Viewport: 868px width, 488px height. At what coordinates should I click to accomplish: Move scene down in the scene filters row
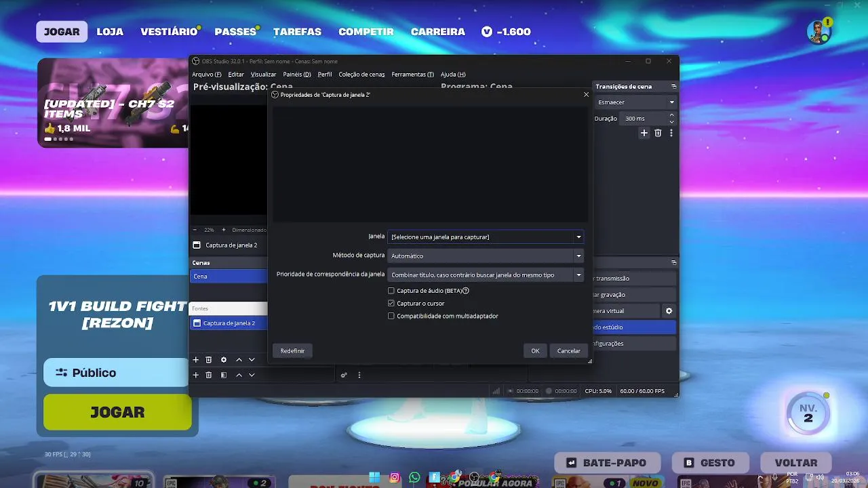pos(252,375)
